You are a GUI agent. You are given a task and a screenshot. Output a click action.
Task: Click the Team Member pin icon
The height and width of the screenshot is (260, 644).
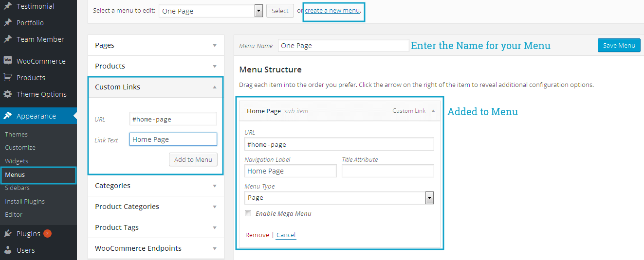pos(8,39)
